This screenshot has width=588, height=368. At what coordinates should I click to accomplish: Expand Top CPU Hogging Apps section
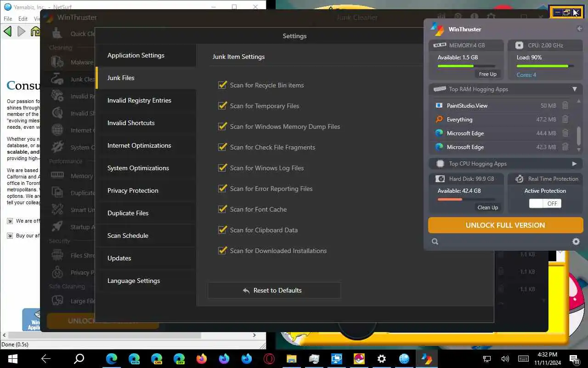574,164
